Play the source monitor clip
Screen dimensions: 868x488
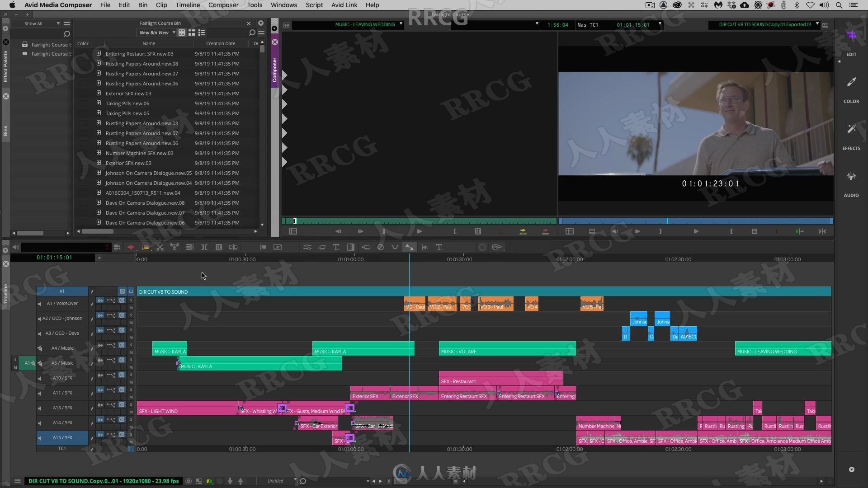pos(420,231)
